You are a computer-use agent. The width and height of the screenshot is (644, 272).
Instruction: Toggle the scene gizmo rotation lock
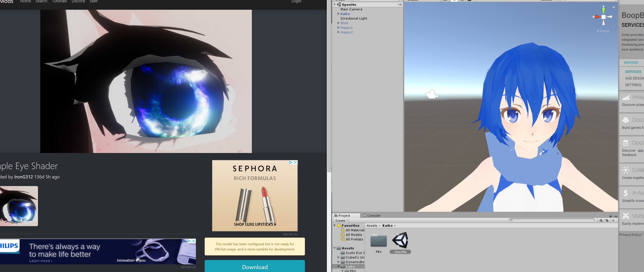(x=613, y=7)
